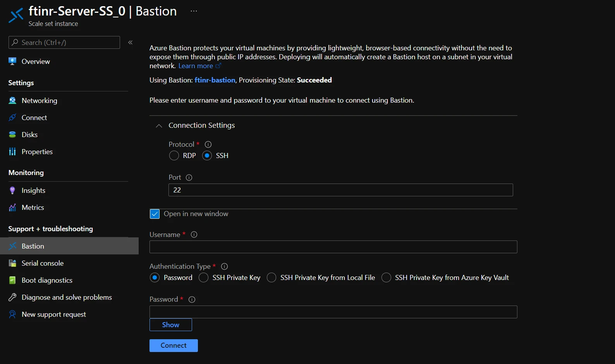Select the RDP protocol radio button

pos(174,156)
